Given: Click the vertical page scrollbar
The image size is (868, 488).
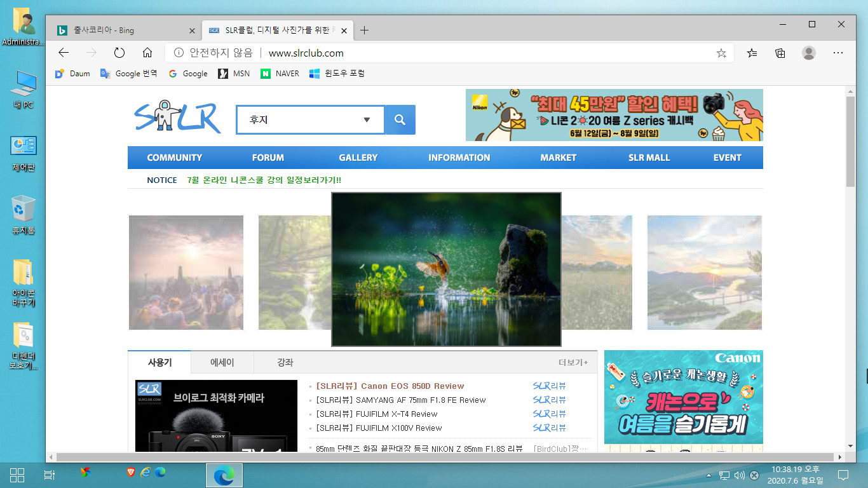Looking at the screenshot, I should click(x=850, y=141).
